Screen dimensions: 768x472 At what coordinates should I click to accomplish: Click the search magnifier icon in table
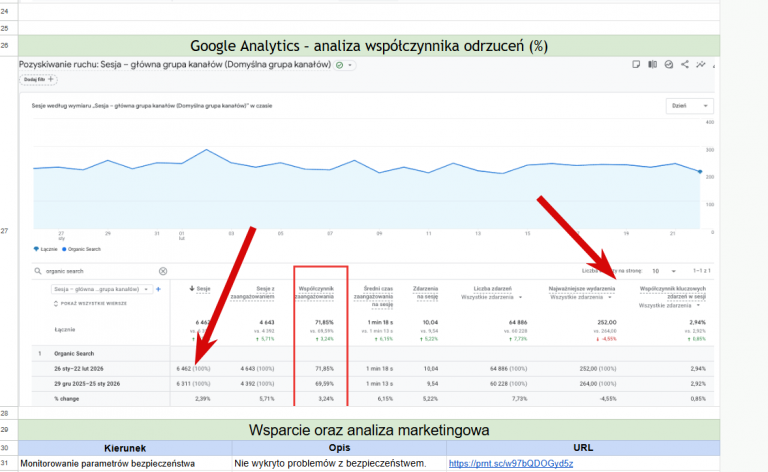(x=38, y=271)
